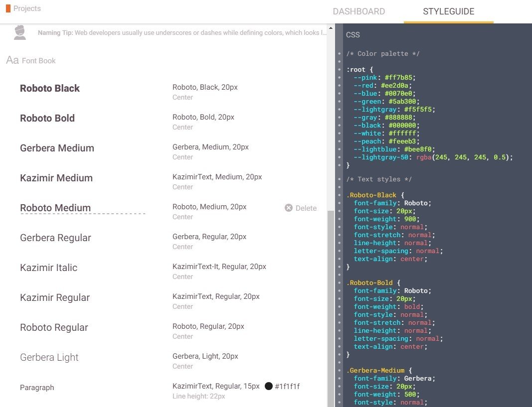Edit the Roboto Medium style name field
Screen dimensions: 532x407
[83, 208]
